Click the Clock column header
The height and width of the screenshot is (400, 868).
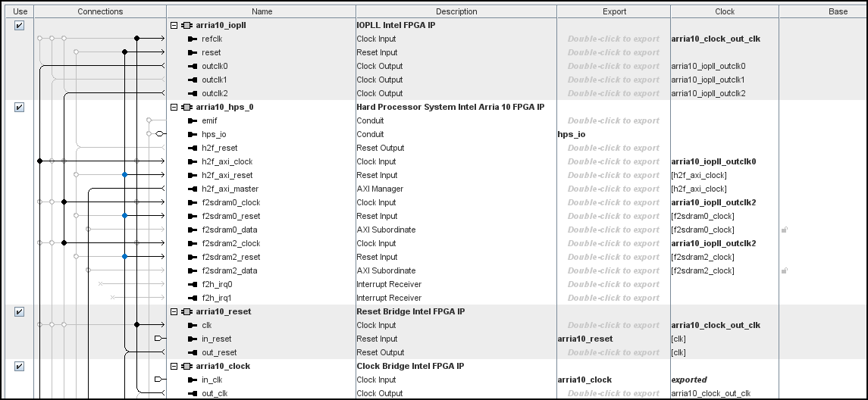pos(725,11)
